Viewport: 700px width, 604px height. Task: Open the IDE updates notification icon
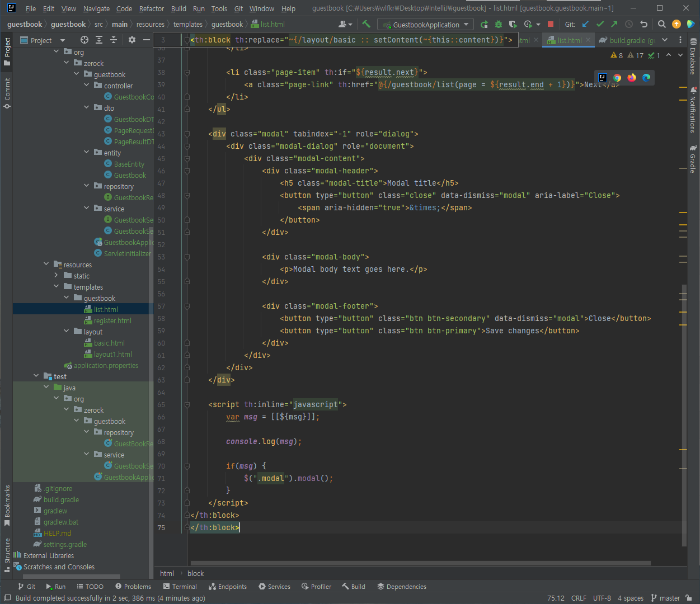click(x=676, y=24)
